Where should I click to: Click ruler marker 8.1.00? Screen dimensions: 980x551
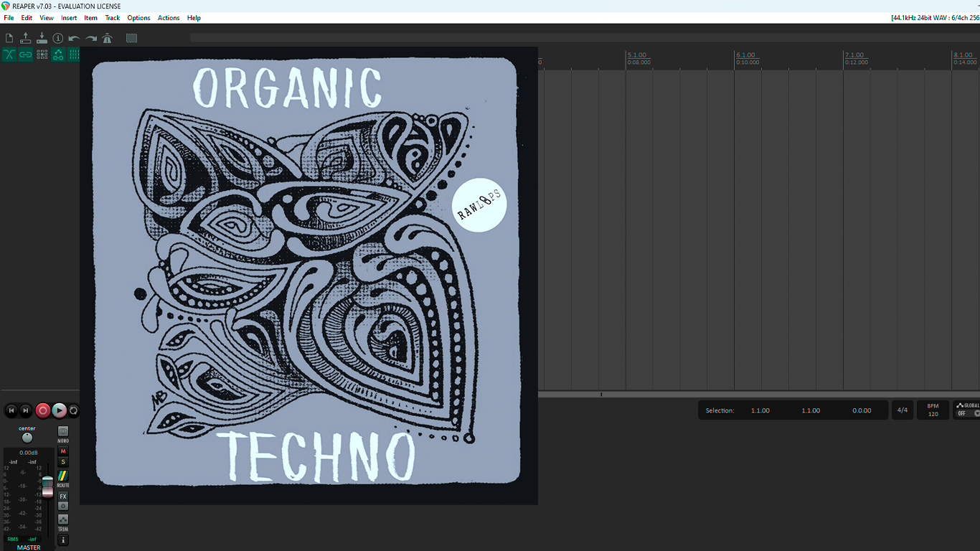point(963,55)
